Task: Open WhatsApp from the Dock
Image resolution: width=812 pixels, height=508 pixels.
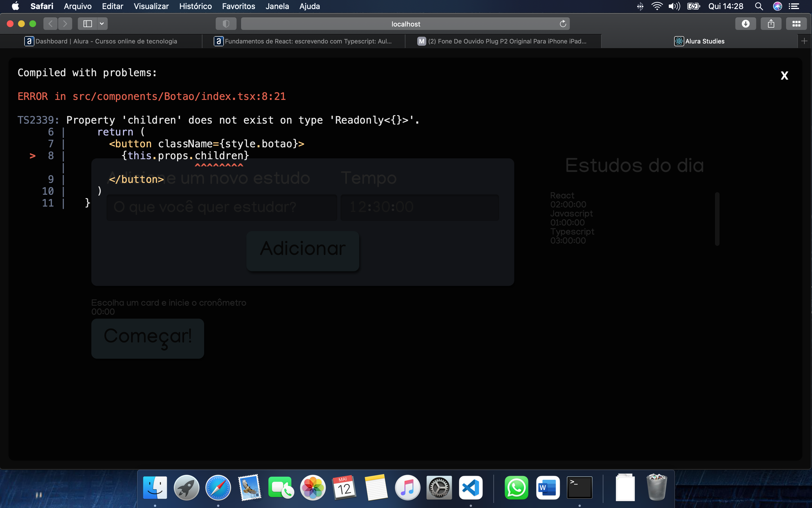Action: tap(516, 487)
